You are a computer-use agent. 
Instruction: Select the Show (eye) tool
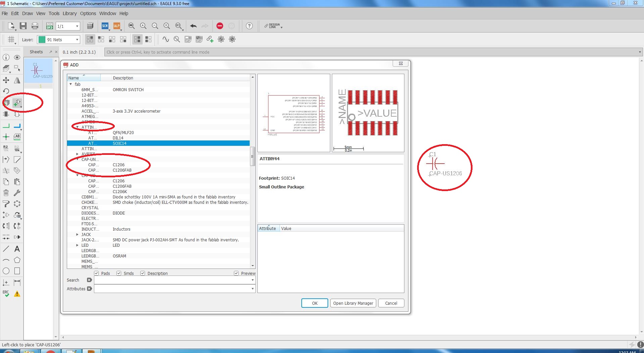click(x=17, y=58)
